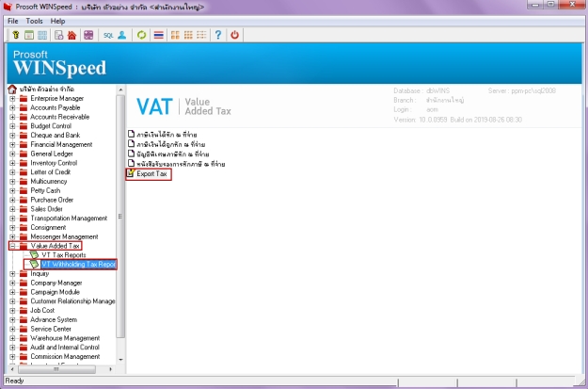Click tree panel scroll up arrow
Viewport: 588px width, 389px height.
[x=120, y=89]
